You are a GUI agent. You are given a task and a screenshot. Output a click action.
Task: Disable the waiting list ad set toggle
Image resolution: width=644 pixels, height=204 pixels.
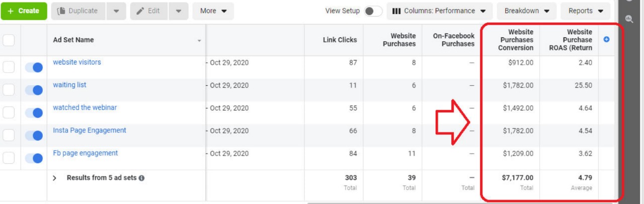[34, 90]
